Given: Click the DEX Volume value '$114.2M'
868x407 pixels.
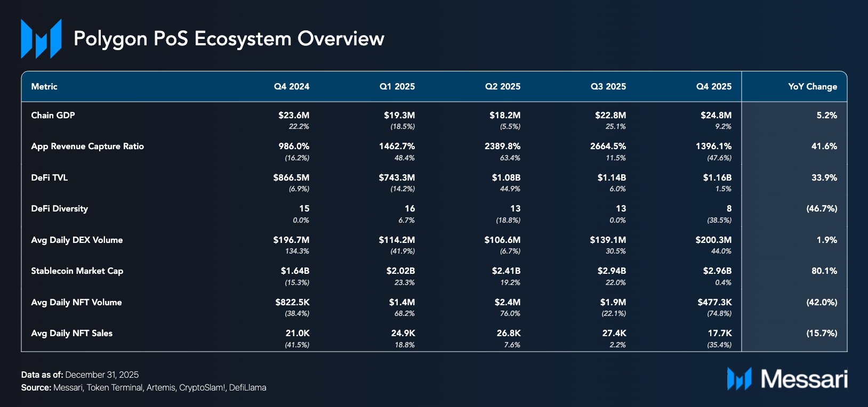Looking at the screenshot, I should [x=397, y=240].
